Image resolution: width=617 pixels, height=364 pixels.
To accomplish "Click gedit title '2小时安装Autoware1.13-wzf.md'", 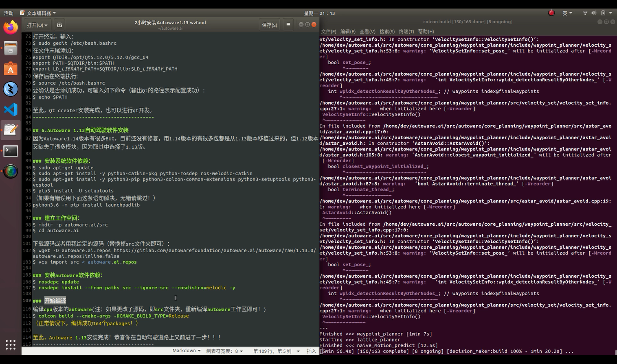I will click(x=170, y=22).
